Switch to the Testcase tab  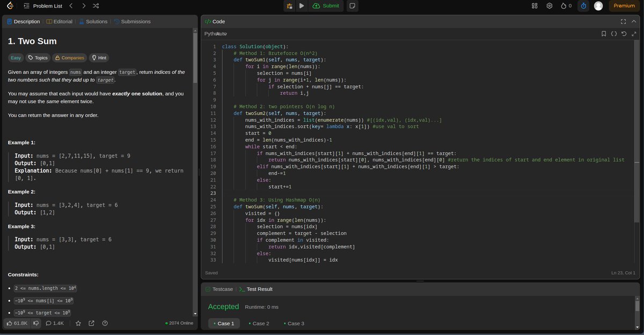[x=219, y=289]
